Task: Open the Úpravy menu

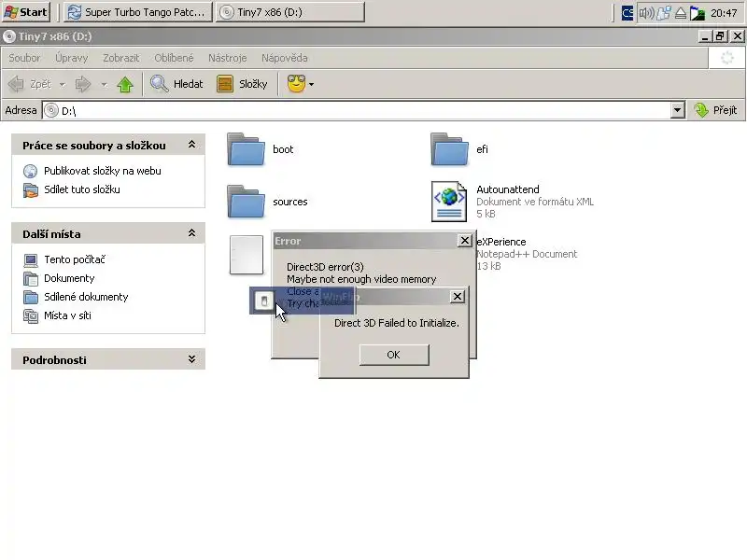Action: [x=72, y=58]
